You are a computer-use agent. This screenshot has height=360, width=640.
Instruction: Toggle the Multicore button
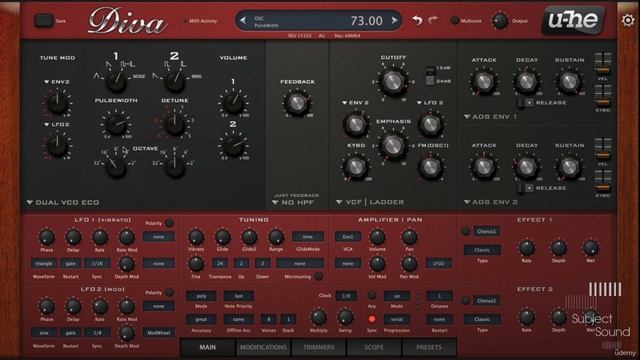(455, 20)
